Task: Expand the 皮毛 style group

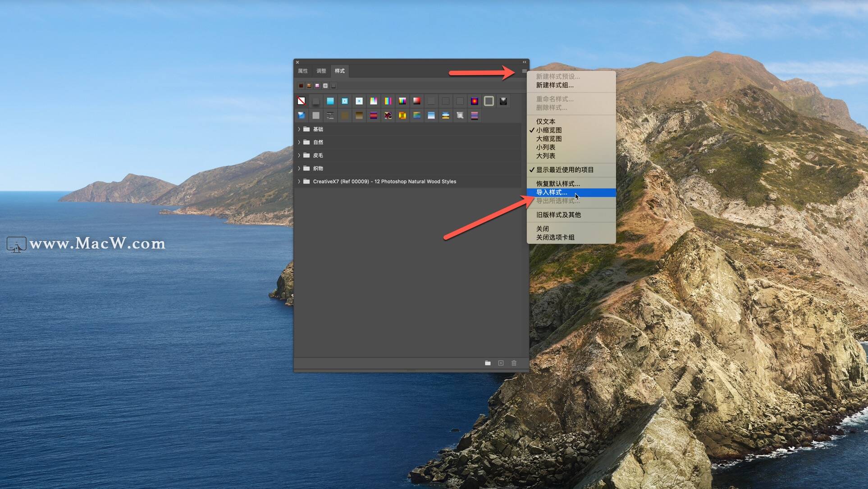Action: pyautogui.click(x=299, y=155)
